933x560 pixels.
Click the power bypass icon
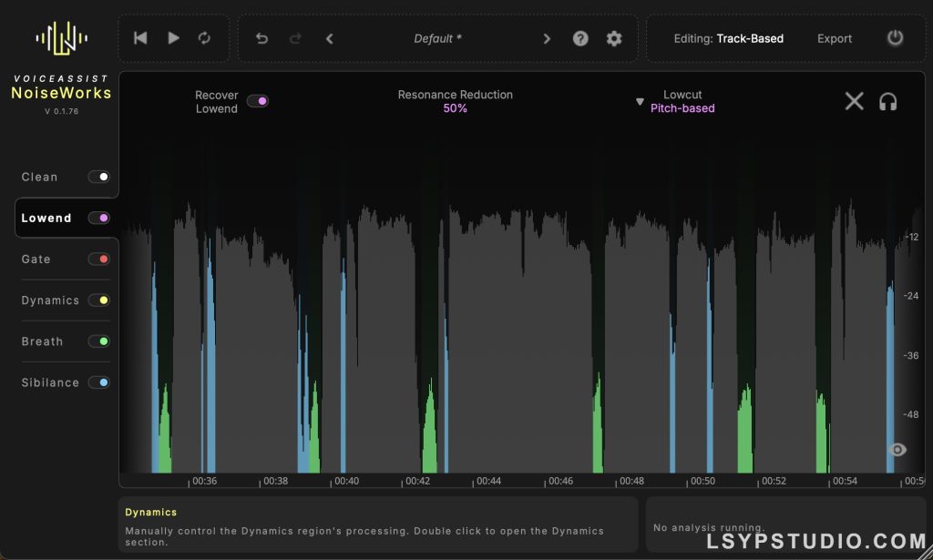click(895, 38)
